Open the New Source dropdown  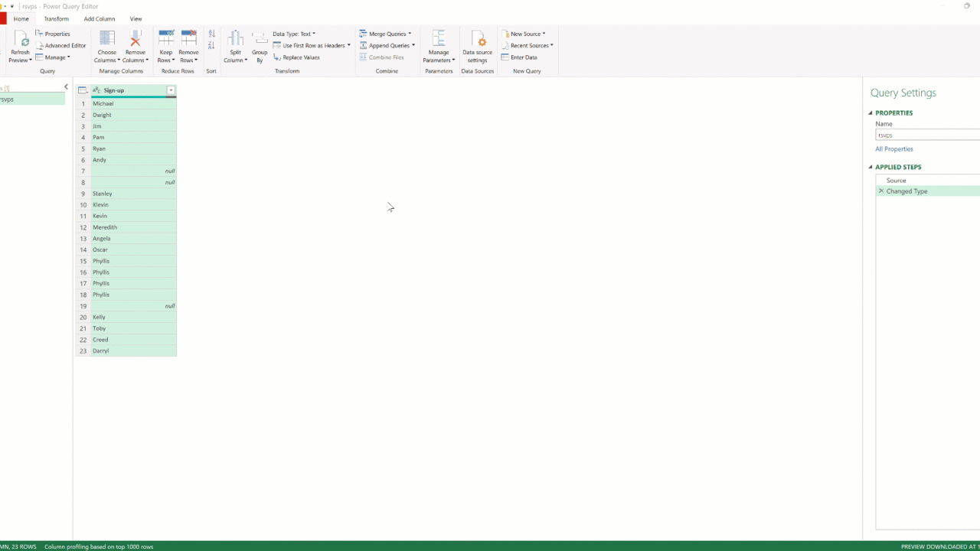[523, 34]
